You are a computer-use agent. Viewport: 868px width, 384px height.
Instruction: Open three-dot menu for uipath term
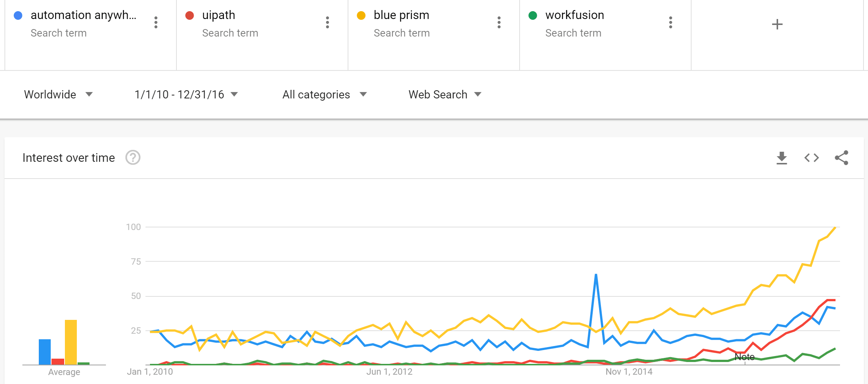coord(328,22)
